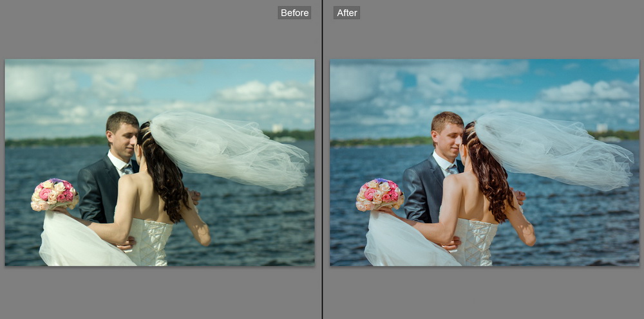Select the Before photo preview
The image size is (644, 319).
tap(160, 163)
